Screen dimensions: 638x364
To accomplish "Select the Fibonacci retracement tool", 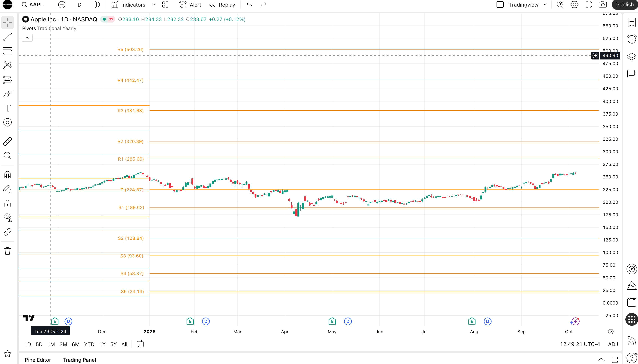I will click(8, 51).
